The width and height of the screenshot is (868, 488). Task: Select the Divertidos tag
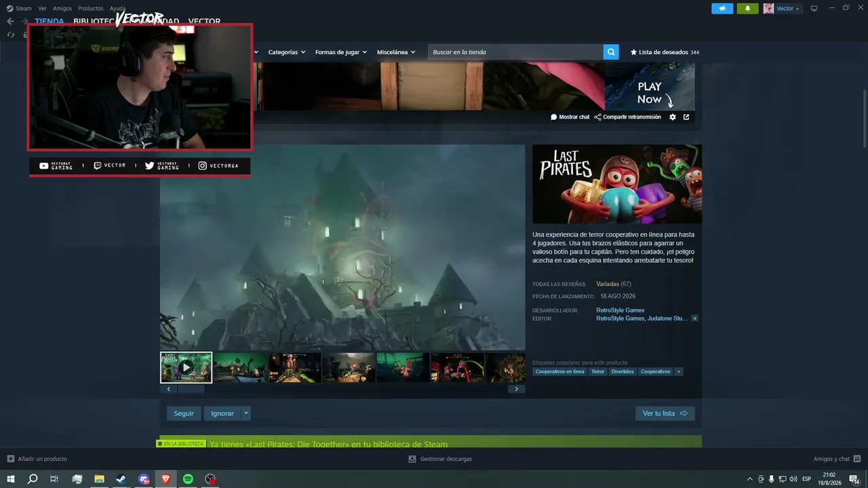pyautogui.click(x=623, y=371)
